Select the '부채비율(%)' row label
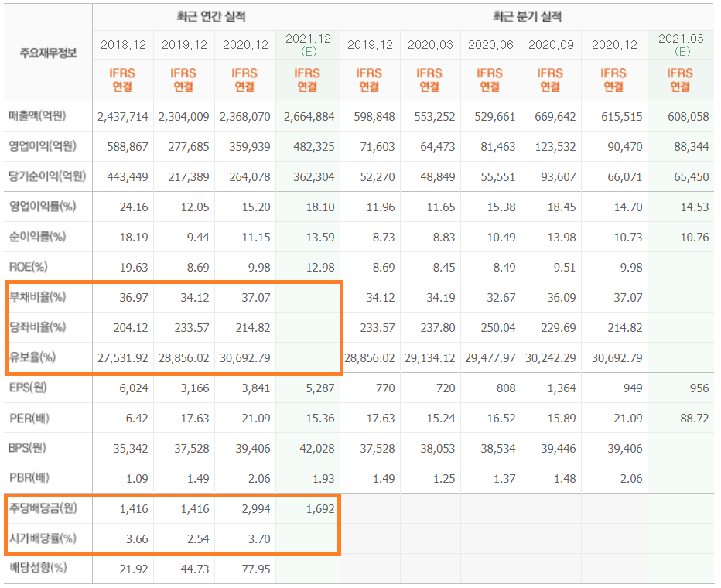The height and width of the screenshot is (588, 721). tap(37, 297)
